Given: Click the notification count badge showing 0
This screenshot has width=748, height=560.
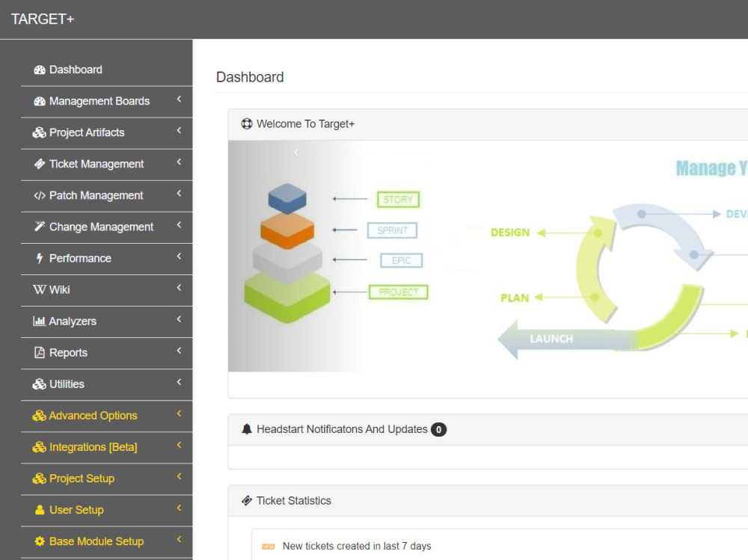Looking at the screenshot, I should [438, 429].
